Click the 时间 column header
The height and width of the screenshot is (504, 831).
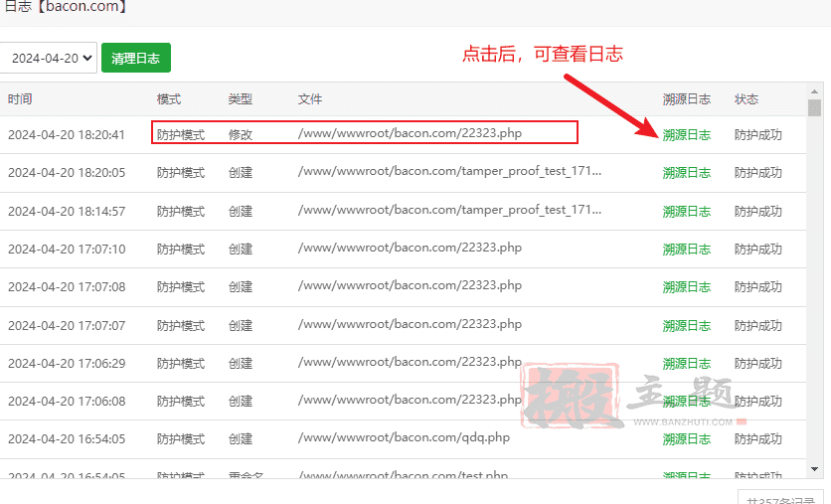20,99
